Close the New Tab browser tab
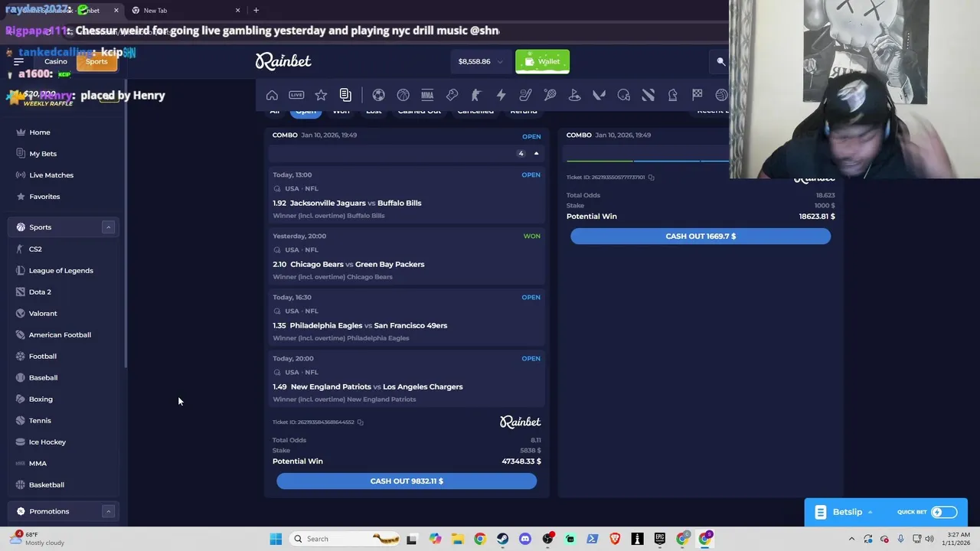Viewport: 980px width, 551px height. pos(237,10)
